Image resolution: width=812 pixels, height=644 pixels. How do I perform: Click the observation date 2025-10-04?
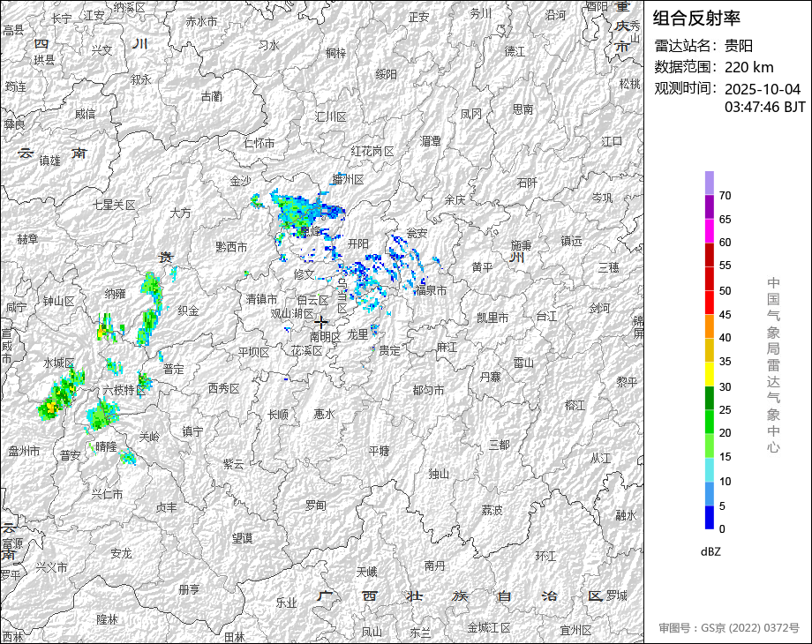(x=763, y=89)
